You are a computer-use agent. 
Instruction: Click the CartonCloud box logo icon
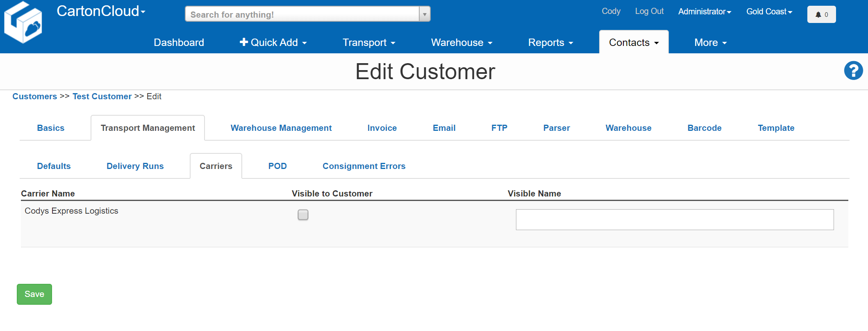23,23
